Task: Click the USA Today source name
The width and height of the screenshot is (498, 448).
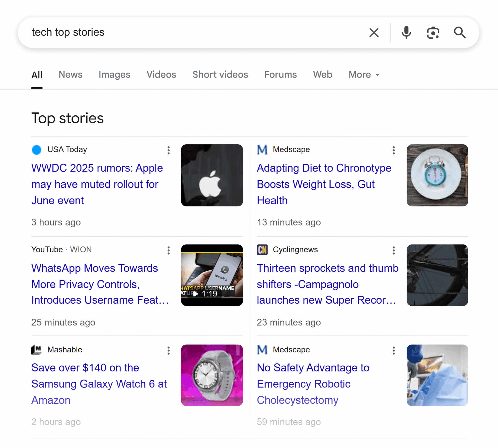Action: coord(67,149)
